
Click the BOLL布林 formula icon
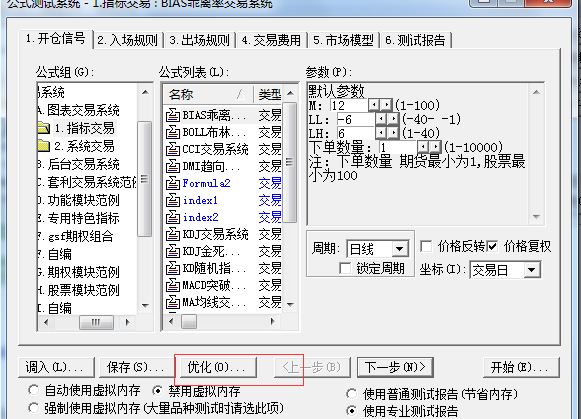(x=173, y=132)
